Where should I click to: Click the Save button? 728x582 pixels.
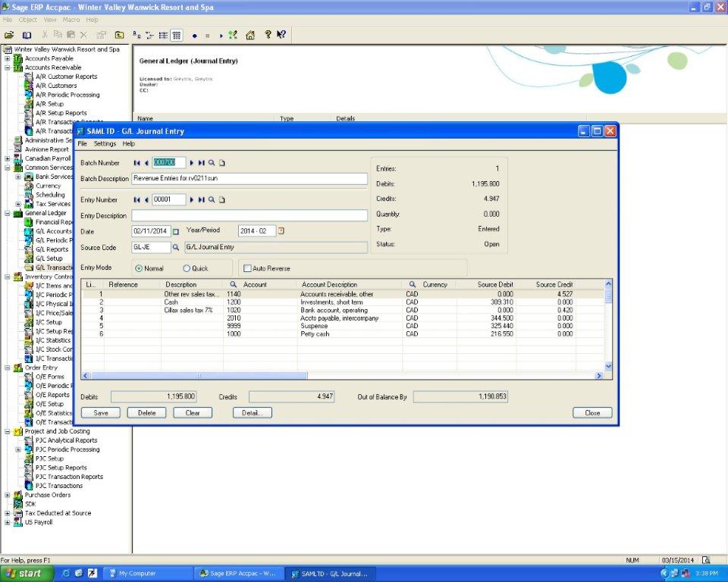tap(101, 412)
